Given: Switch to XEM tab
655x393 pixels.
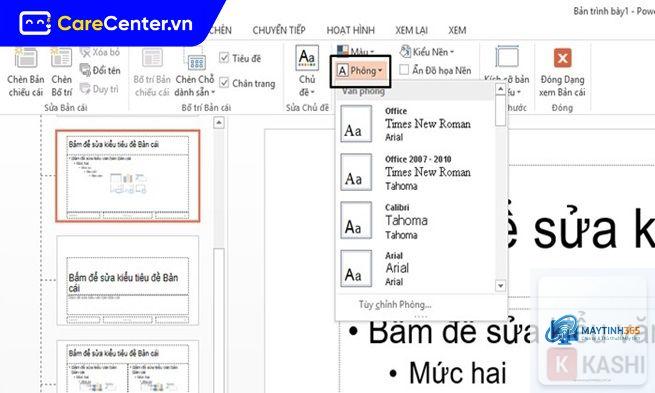Looking at the screenshot, I should (x=457, y=30).
